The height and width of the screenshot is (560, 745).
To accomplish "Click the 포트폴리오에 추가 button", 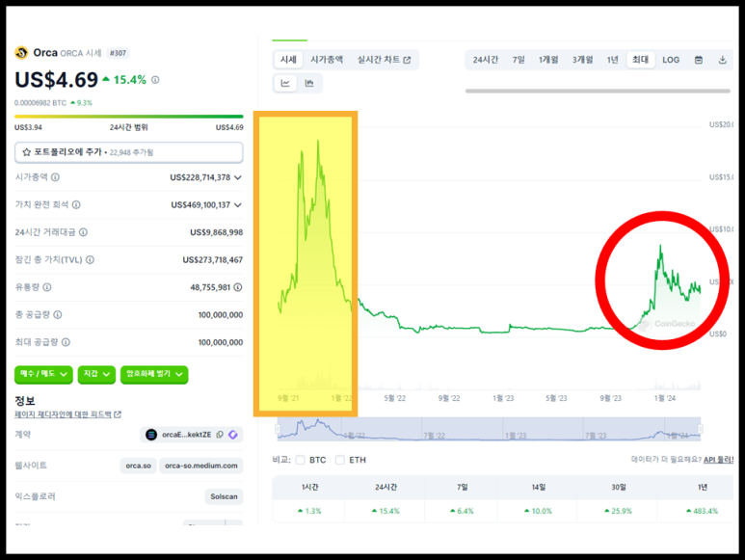I will point(129,152).
